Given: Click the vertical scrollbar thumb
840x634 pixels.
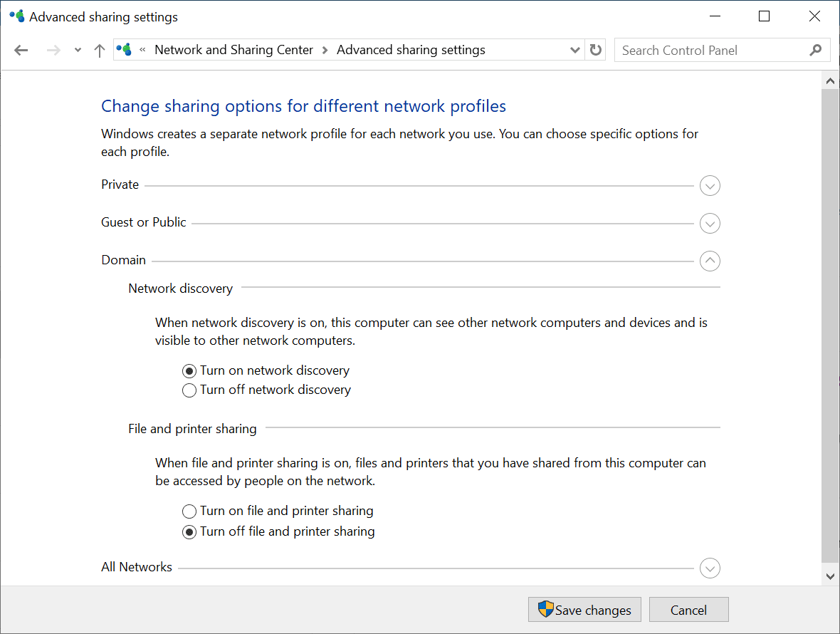Looking at the screenshot, I should coord(830,326).
